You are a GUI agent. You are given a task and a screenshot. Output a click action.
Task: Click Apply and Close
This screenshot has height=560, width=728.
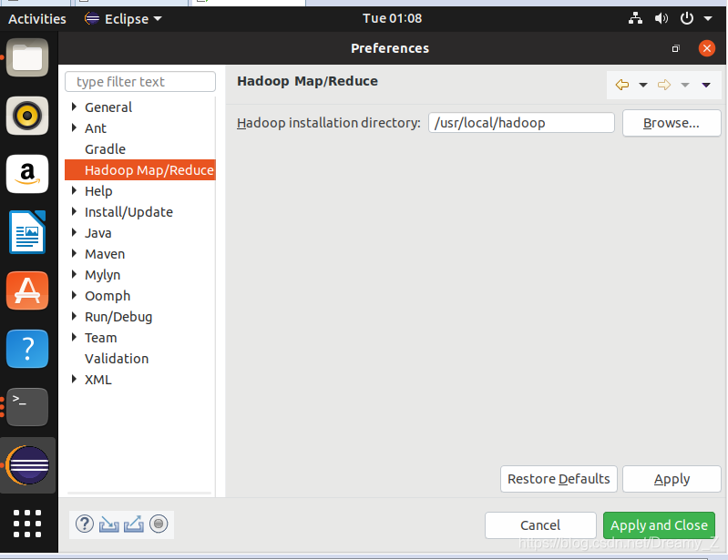[x=659, y=525]
